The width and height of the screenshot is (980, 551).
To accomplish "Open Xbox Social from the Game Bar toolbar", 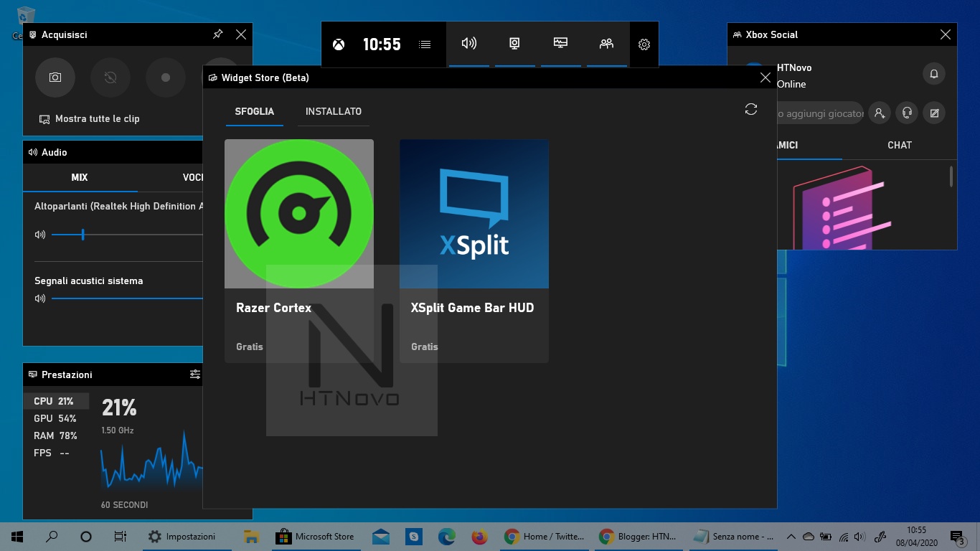I will 606,44.
